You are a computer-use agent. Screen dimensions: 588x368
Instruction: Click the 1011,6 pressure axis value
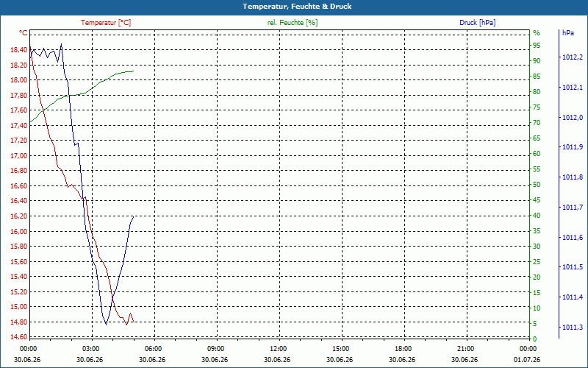click(573, 237)
